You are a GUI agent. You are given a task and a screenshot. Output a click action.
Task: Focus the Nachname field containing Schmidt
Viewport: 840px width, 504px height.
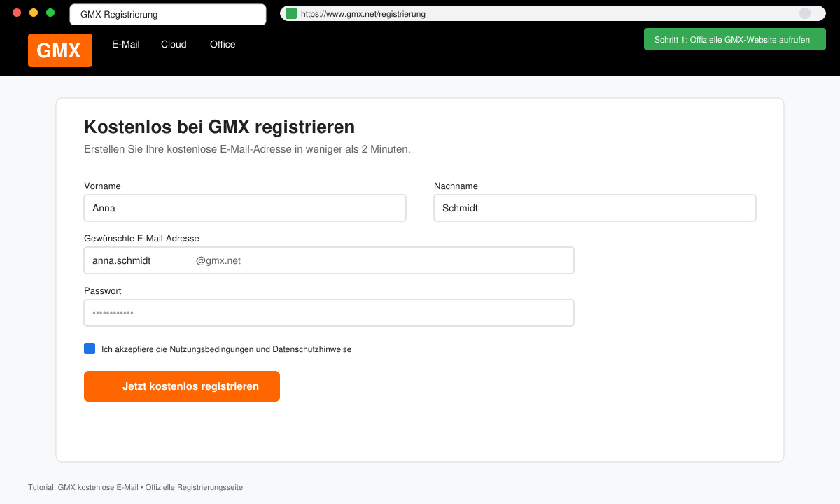(595, 208)
